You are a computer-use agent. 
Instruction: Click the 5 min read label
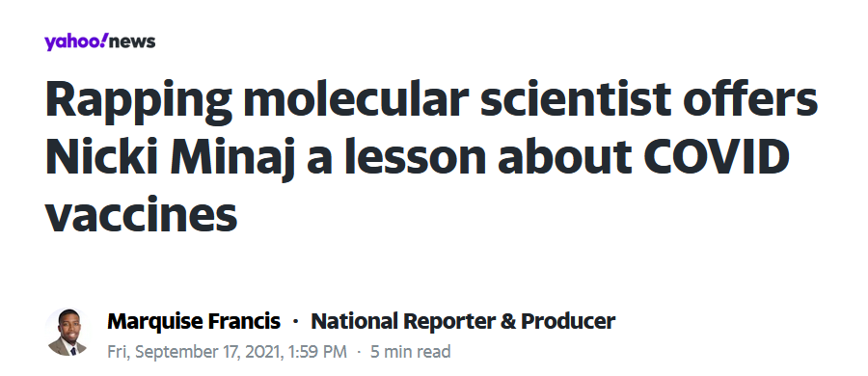410,352
